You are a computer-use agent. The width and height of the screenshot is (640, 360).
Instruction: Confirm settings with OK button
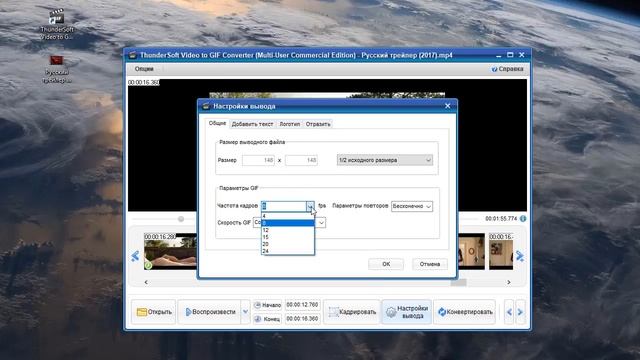pos(386,264)
